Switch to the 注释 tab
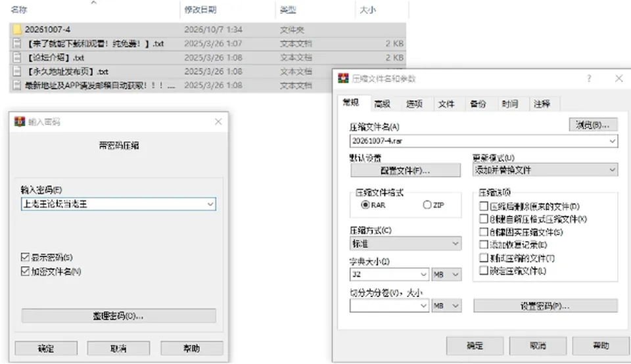The width and height of the screenshot is (631, 364). click(x=542, y=104)
